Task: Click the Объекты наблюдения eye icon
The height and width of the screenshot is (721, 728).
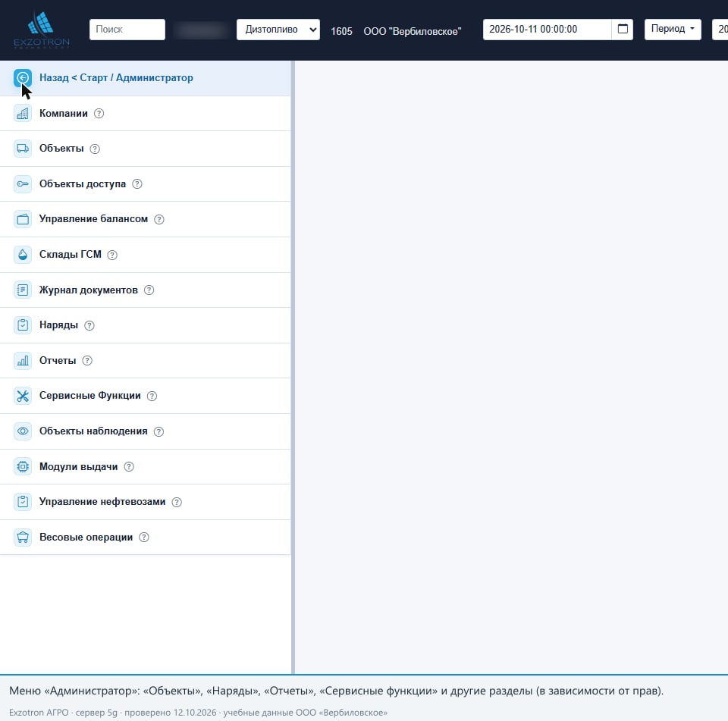Action: pos(22,431)
